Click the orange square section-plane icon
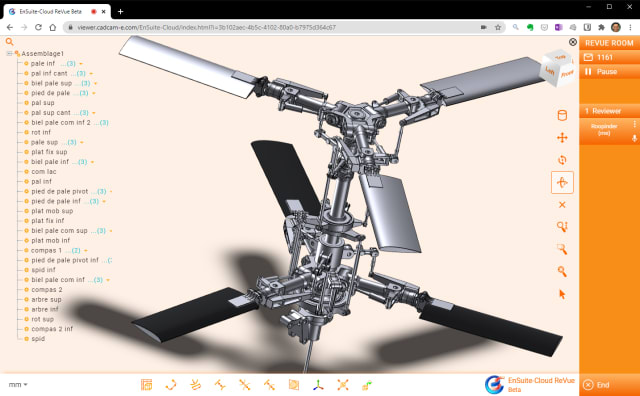This screenshot has height=396, width=640. (294, 385)
